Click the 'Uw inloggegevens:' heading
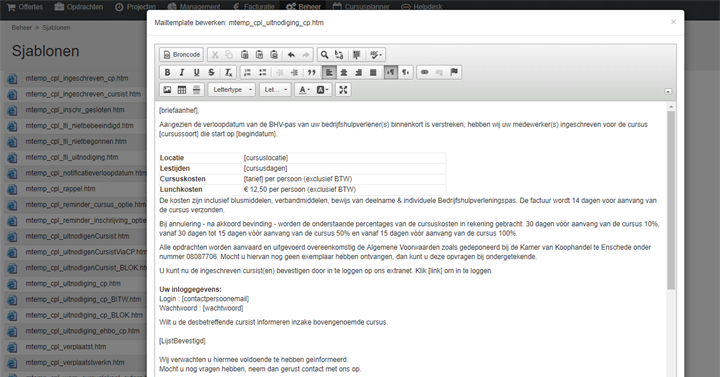This screenshot has height=377, width=720. click(x=190, y=289)
